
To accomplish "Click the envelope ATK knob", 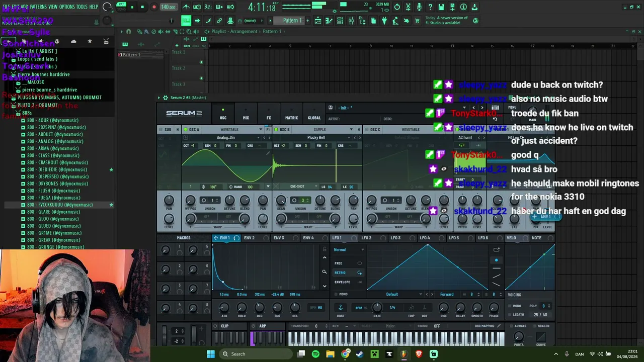I will 224,307.
